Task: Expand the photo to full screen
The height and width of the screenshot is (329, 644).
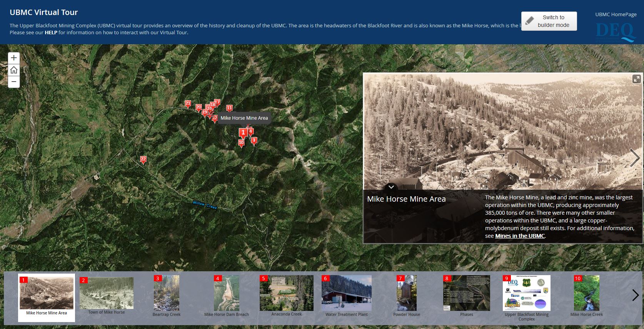Action: click(637, 79)
